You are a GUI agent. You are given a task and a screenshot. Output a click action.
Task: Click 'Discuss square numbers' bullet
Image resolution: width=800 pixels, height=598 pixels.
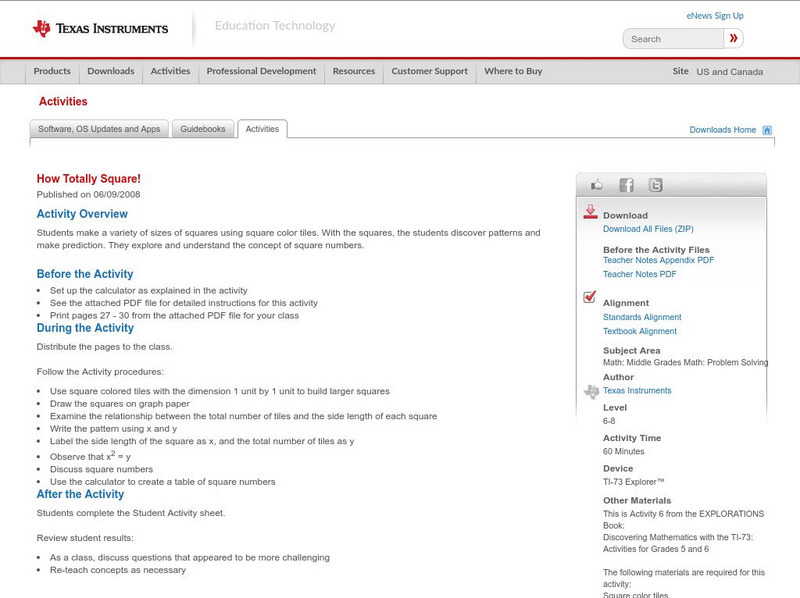point(101,469)
